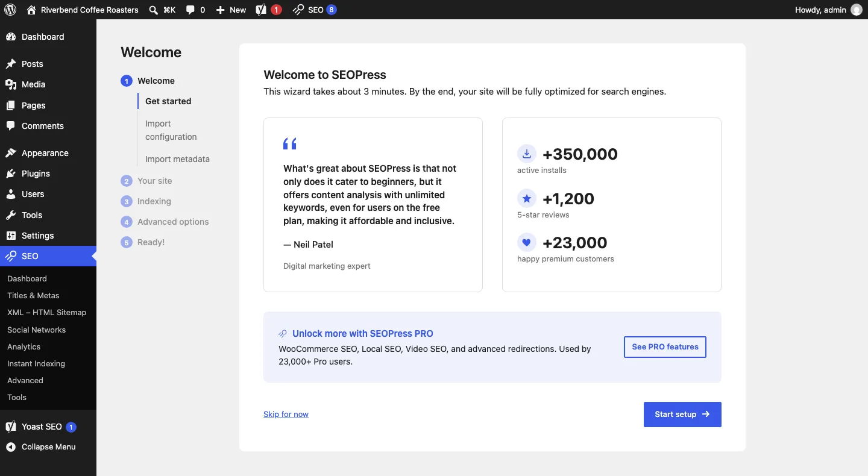
Task: Open XML – HTML Sitemap submenu
Action: click(x=48, y=313)
